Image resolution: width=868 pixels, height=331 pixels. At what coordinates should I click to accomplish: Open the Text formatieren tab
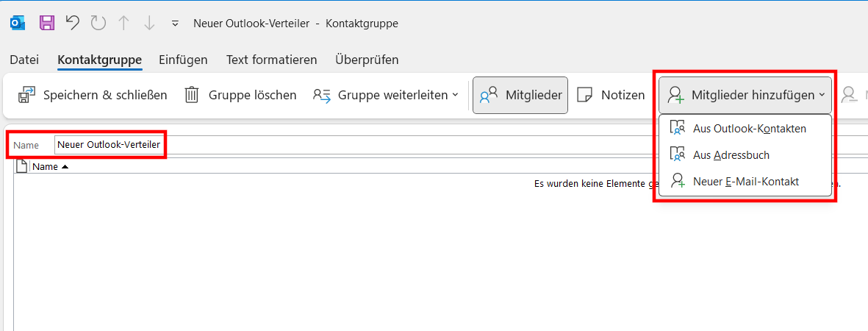click(x=272, y=60)
